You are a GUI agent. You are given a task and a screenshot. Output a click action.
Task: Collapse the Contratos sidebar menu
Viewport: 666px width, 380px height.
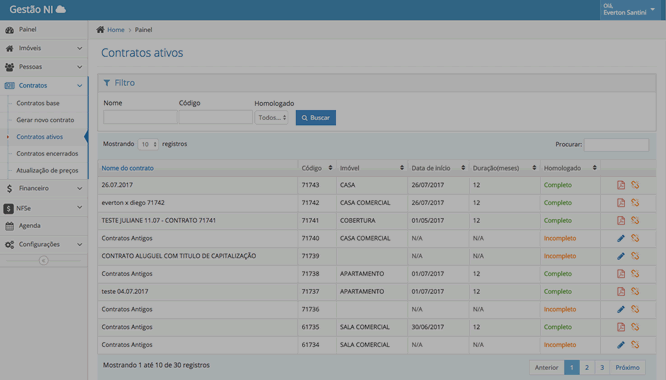click(44, 86)
